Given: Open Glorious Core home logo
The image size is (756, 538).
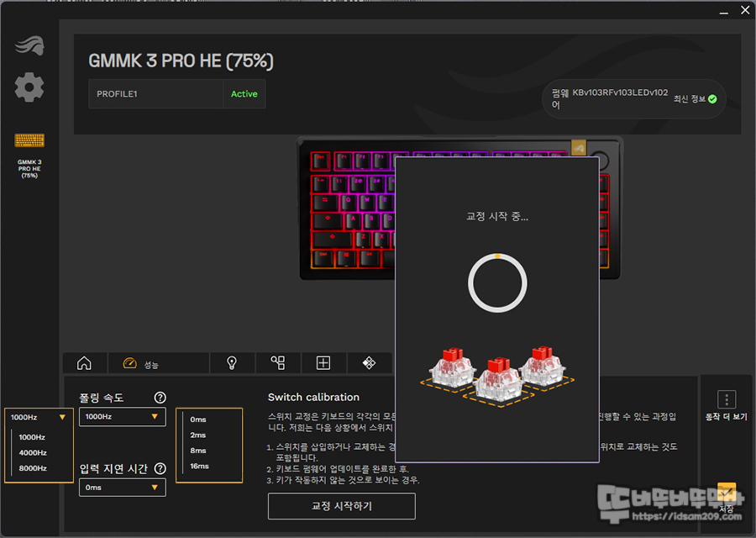Looking at the screenshot, I should click(x=29, y=46).
